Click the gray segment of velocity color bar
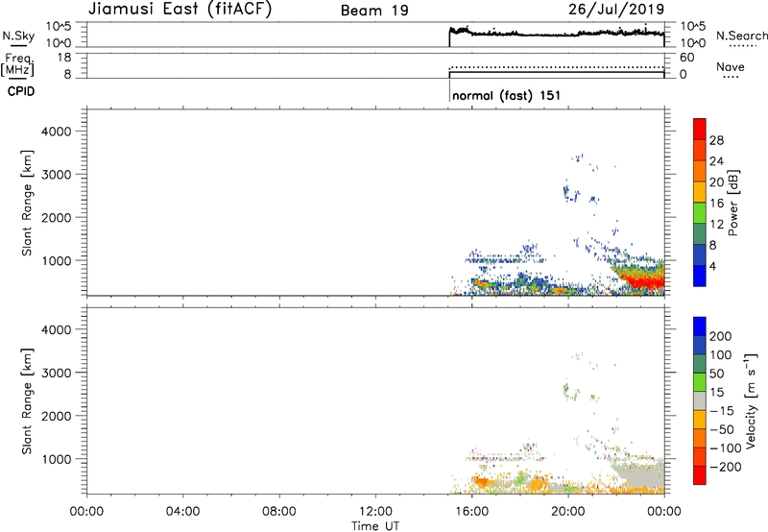768x532 pixels. coord(700,401)
